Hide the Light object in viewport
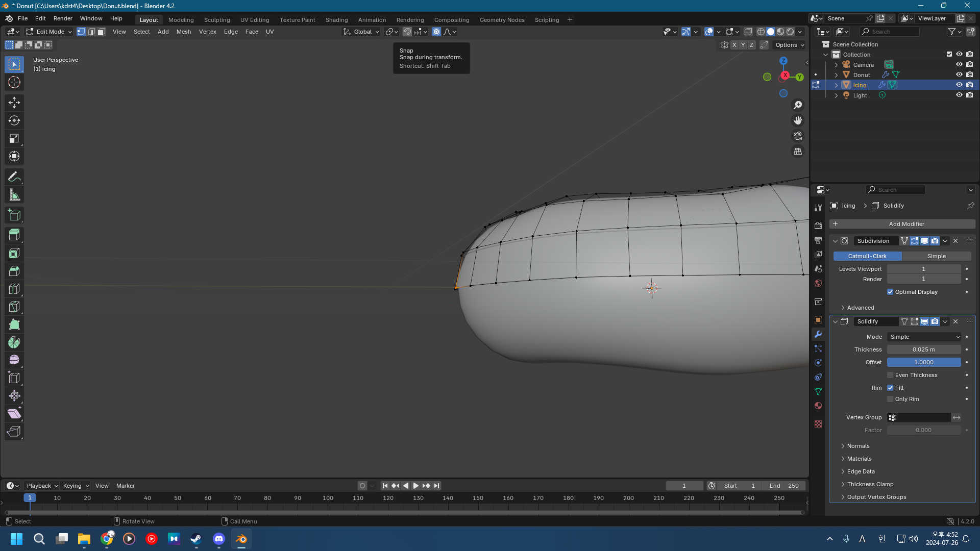Viewport: 980px width, 551px height. click(x=959, y=95)
